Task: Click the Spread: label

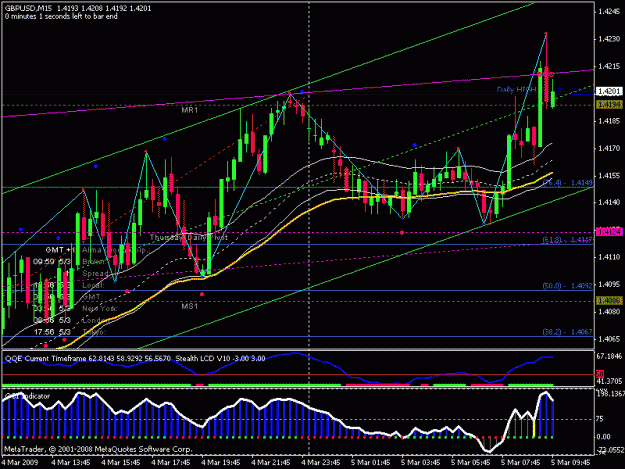Action: tap(96, 274)
